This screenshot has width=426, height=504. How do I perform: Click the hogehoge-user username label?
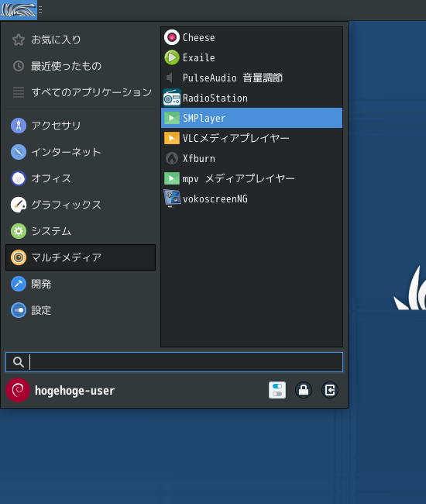(74, 391)
